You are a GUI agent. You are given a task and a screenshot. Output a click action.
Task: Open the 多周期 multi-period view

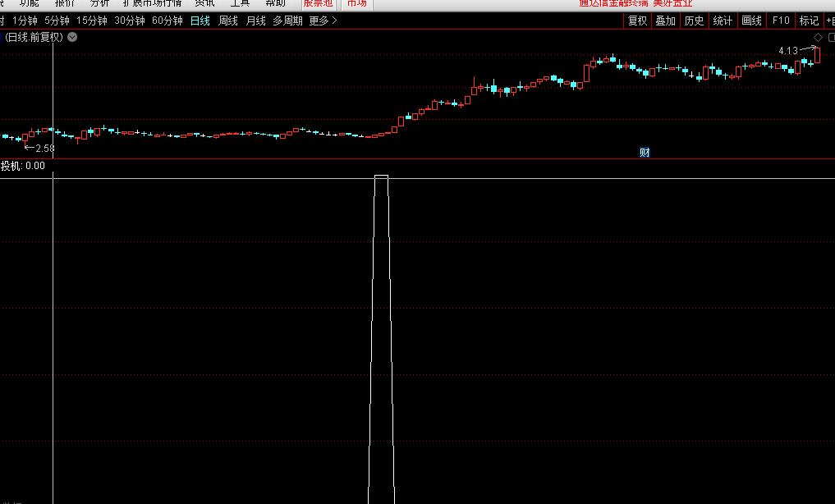point(287,21)
